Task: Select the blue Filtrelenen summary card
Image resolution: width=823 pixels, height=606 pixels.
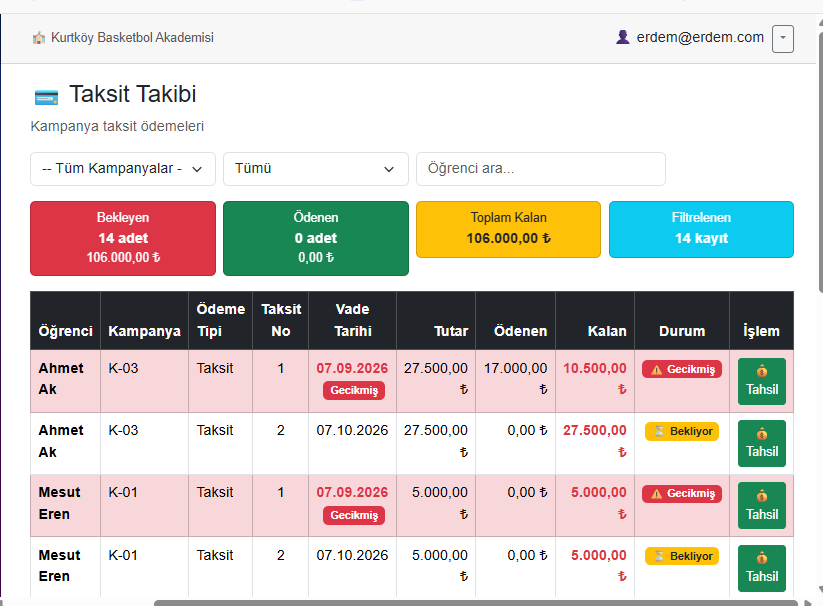Action: pyautogui.click(x=701, y=229)
